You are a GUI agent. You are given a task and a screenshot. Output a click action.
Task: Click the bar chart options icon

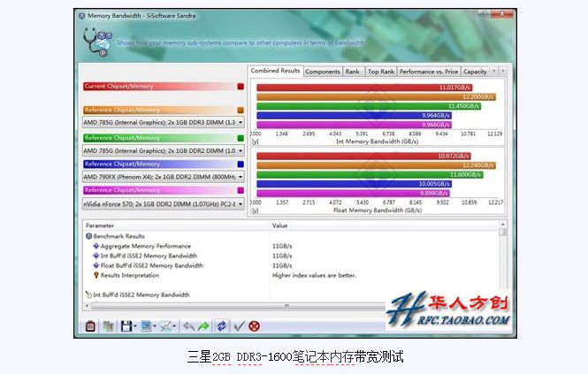[x=146, y=326]
